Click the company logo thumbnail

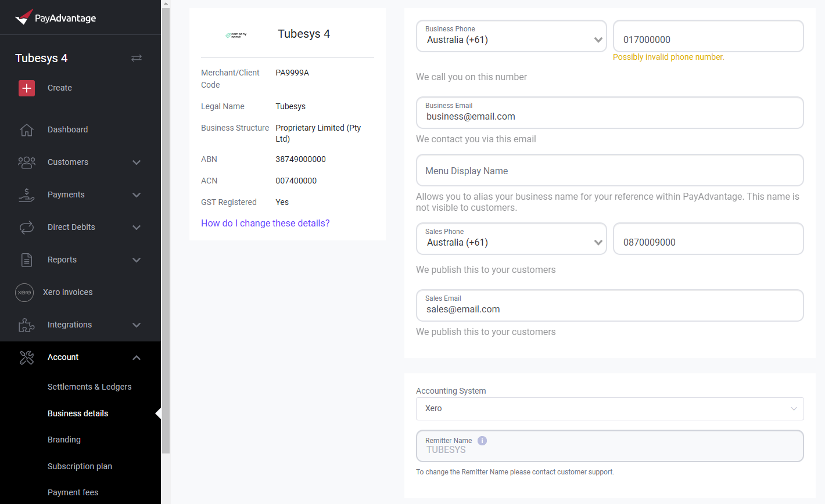pos(236,35)
